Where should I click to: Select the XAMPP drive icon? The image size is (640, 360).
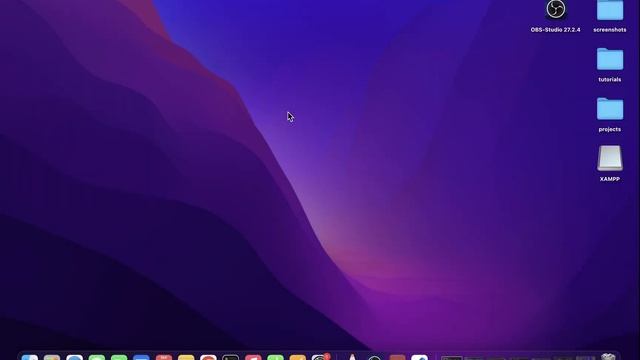pos(610,158)
